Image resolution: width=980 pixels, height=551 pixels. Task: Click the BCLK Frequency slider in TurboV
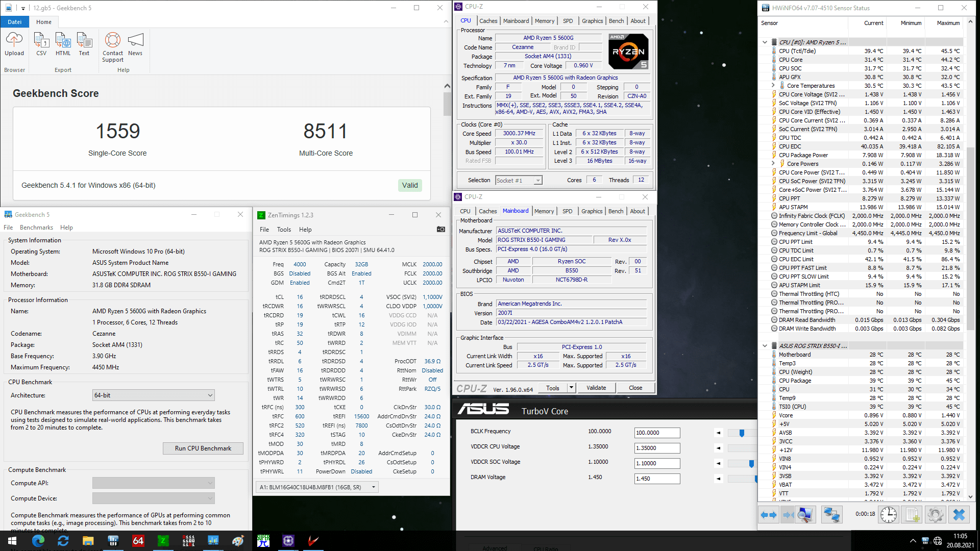742,433
